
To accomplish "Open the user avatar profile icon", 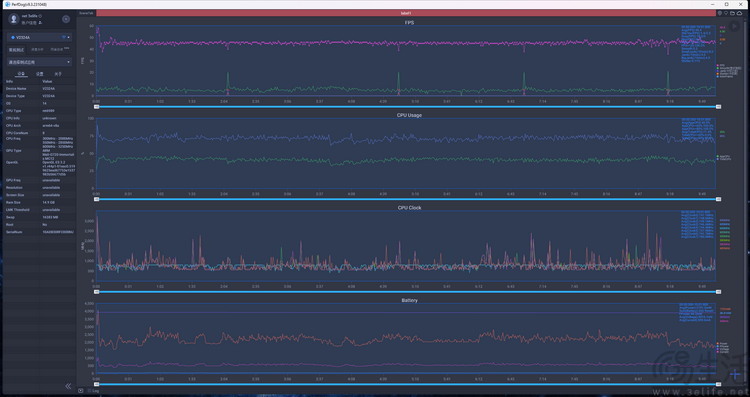I will 14,19.
